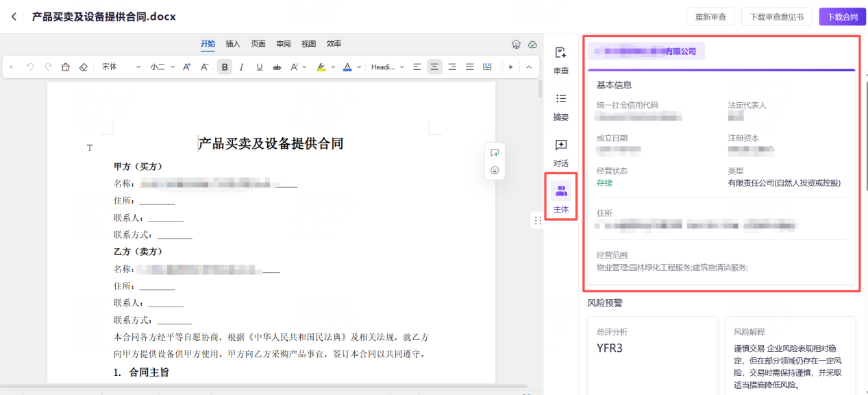Open the AI assistant icon near the tabs
The width and height of the screenshot is (868, 395).
click(517, 45)
